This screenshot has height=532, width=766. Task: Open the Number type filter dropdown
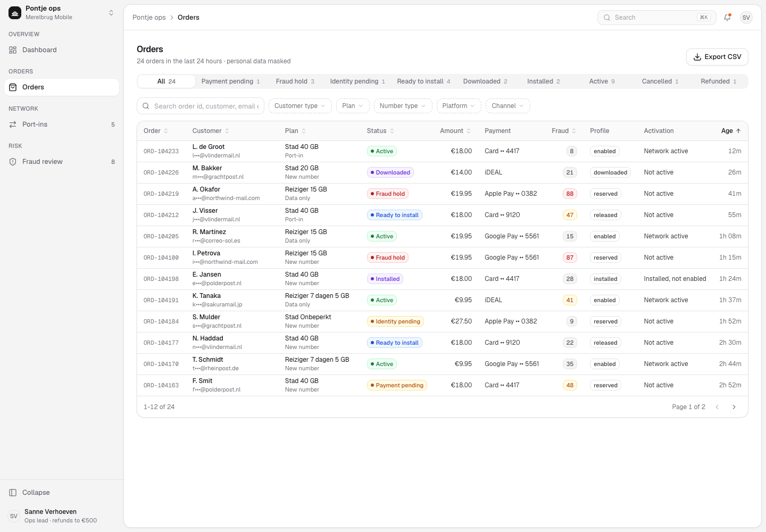(x=403, y=106)
